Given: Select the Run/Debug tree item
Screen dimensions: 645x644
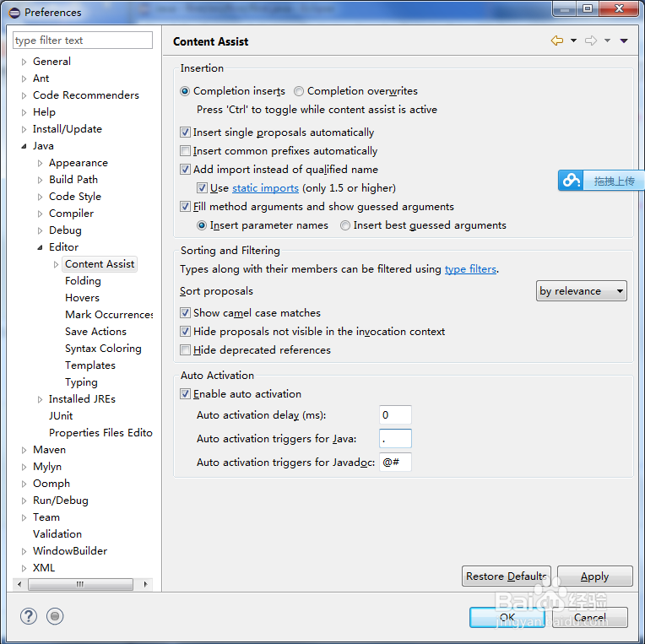Looking at the screenshot, I should point(61,500).
